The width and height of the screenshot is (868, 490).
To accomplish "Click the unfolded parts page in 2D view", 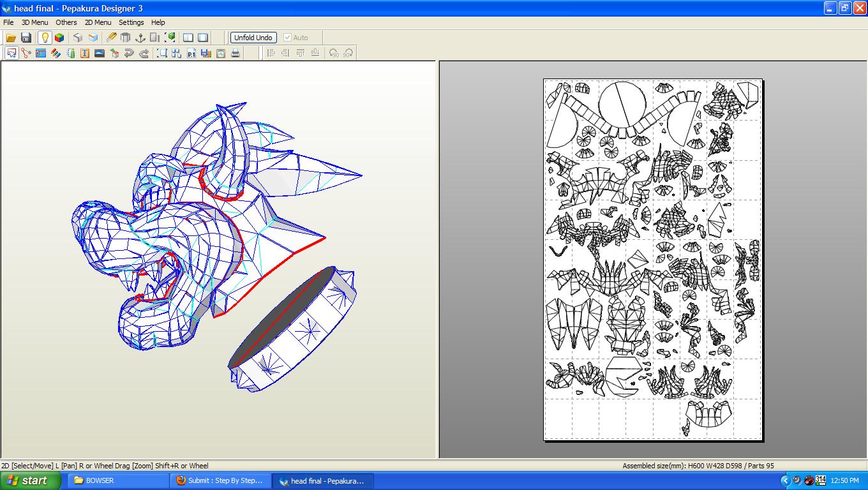I will tap(653, 259).
